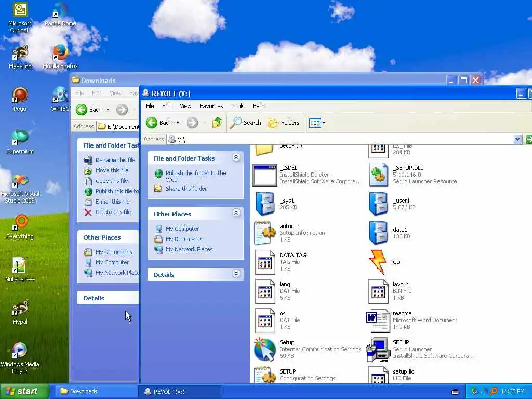Click the Up folder icon in REVOLT toolbar

(x=217, y=123)
